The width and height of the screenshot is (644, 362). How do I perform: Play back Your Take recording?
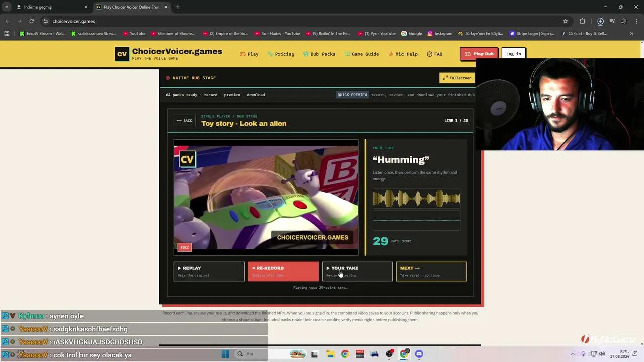tap(357, 271)
